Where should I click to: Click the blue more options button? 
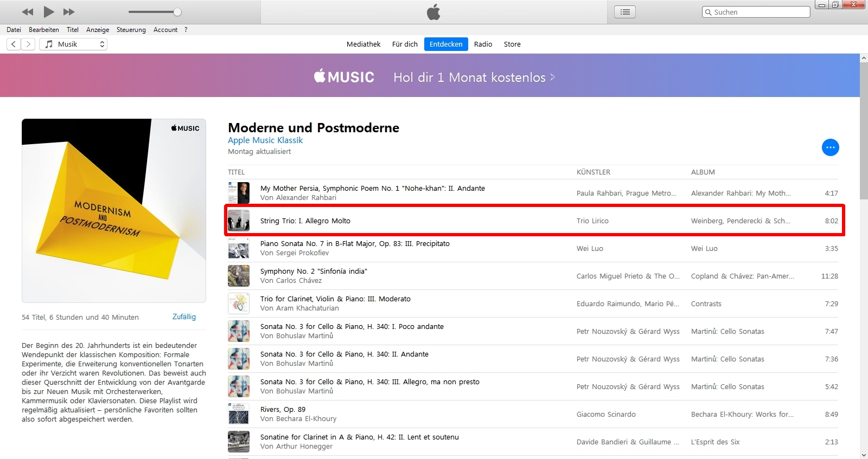tap(830, 147)
